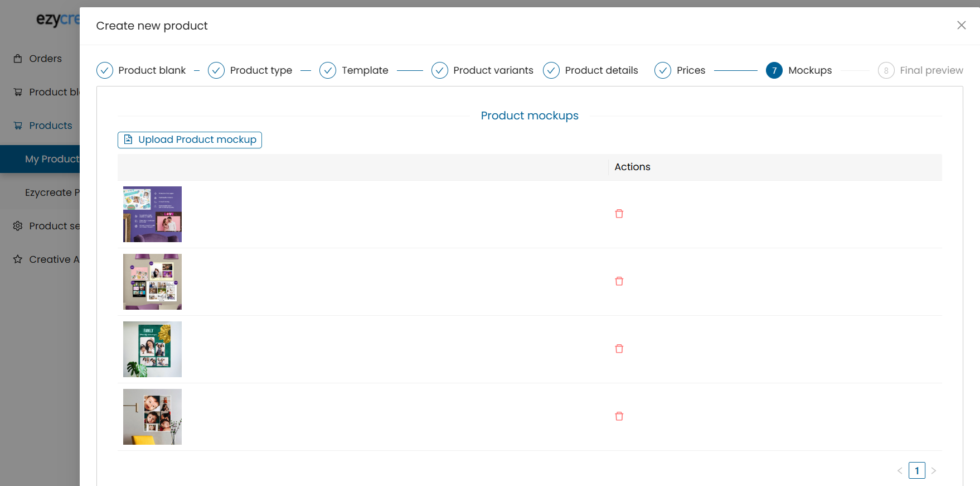
Task: Delete the first purple mockup image
Action: [x=619, y=214]
